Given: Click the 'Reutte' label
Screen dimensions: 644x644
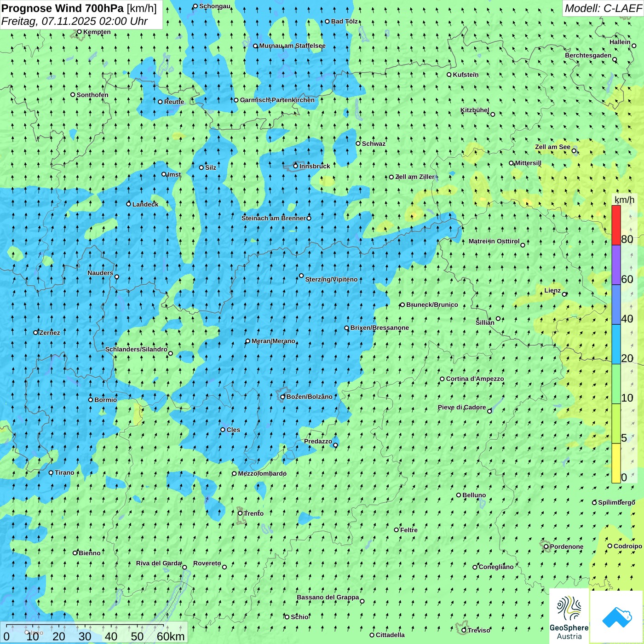Looking at the screenshot, I should (174, 102).
